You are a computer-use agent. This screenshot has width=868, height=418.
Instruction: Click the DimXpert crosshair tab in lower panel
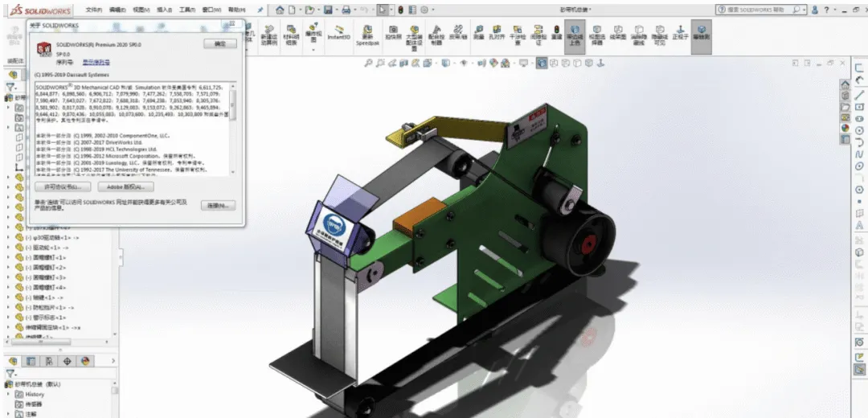point(68,361)
